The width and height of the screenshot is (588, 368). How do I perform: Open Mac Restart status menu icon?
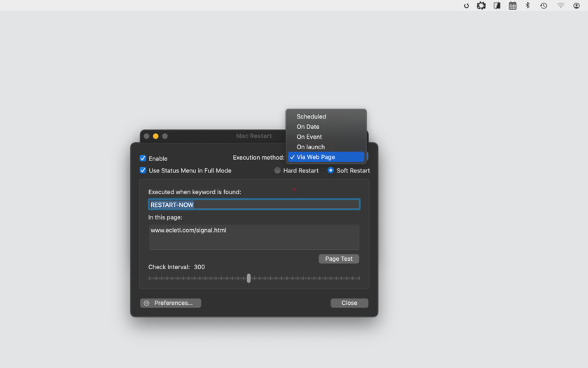click(466, 6)
